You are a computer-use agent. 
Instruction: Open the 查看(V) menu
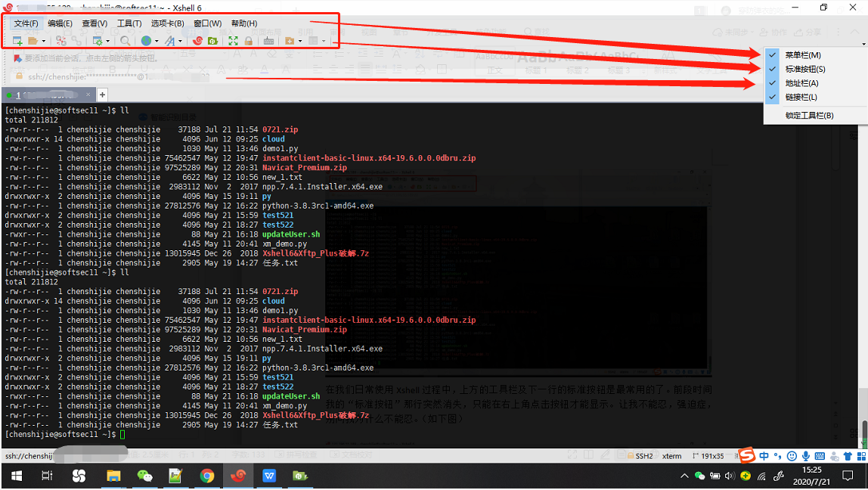pyautogui.click(x=95, y=23)
